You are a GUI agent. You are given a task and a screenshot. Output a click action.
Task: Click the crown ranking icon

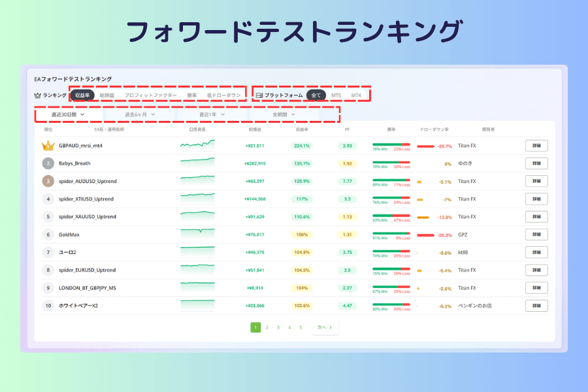coord(37,95)
